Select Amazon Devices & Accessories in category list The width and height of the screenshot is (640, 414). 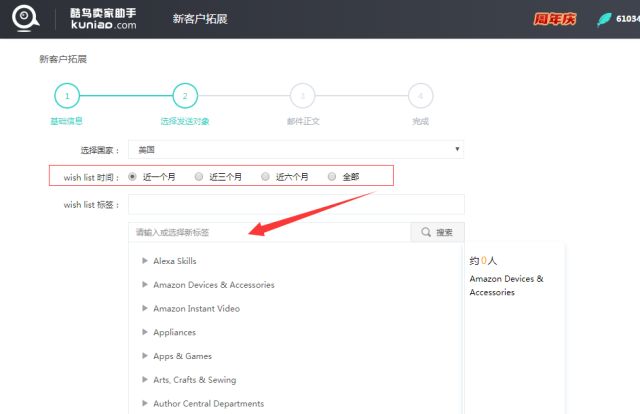pos(214,285)
